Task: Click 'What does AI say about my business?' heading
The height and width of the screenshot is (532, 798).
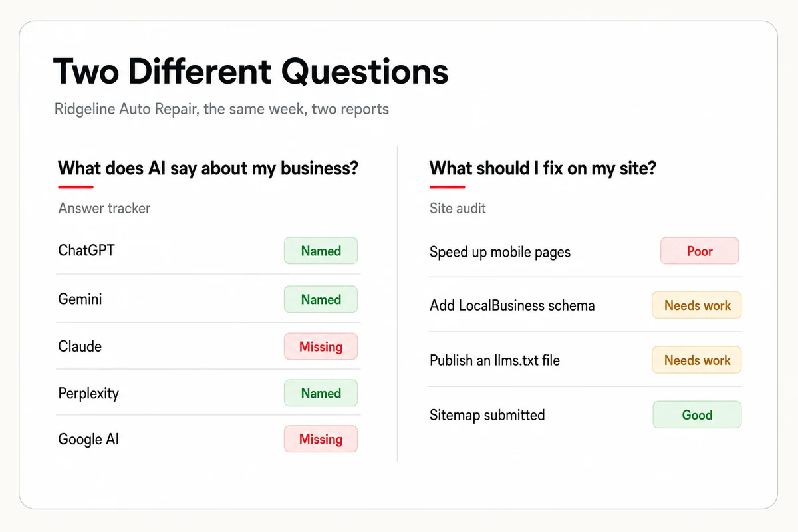Action: [208, 168]
